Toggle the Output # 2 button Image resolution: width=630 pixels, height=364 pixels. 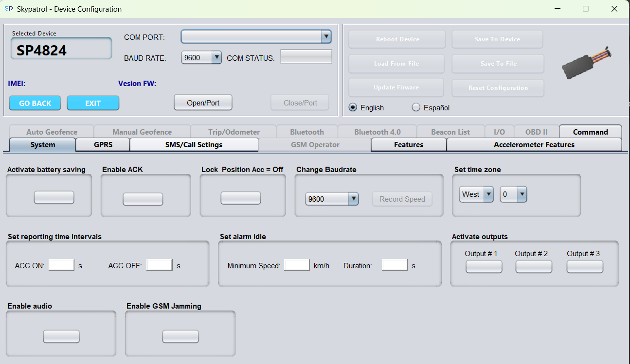[x=534, y=267]
